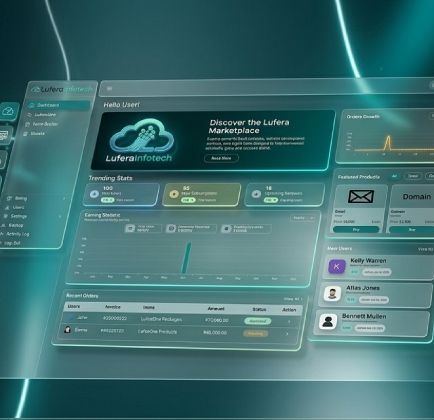
Task: Select the filter pill right of All
Action: coord(413,176)
